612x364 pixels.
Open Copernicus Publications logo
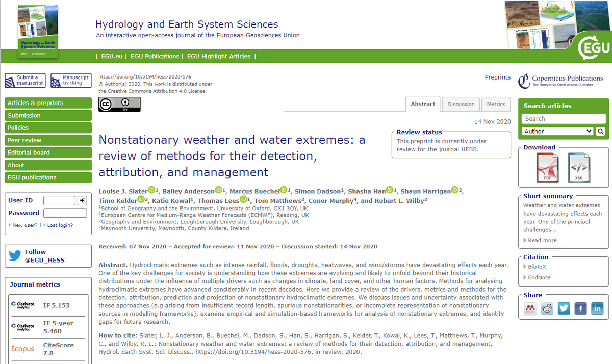(x=560, y=81)
